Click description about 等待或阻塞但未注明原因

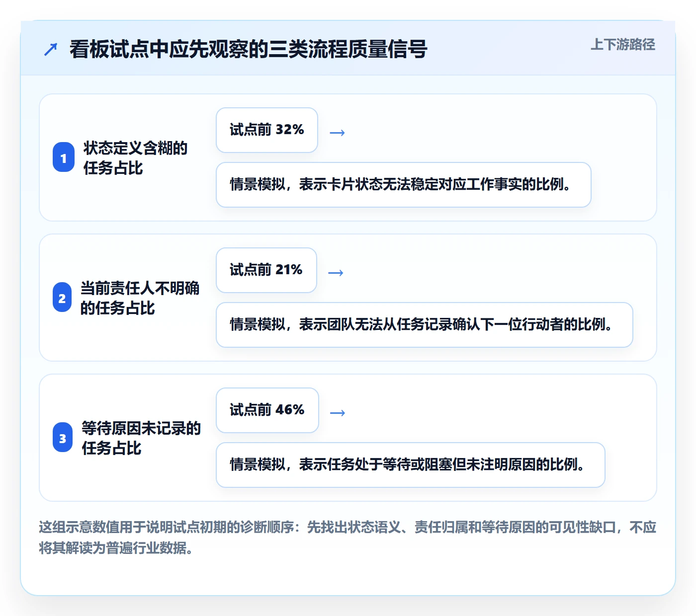(411, 465)
